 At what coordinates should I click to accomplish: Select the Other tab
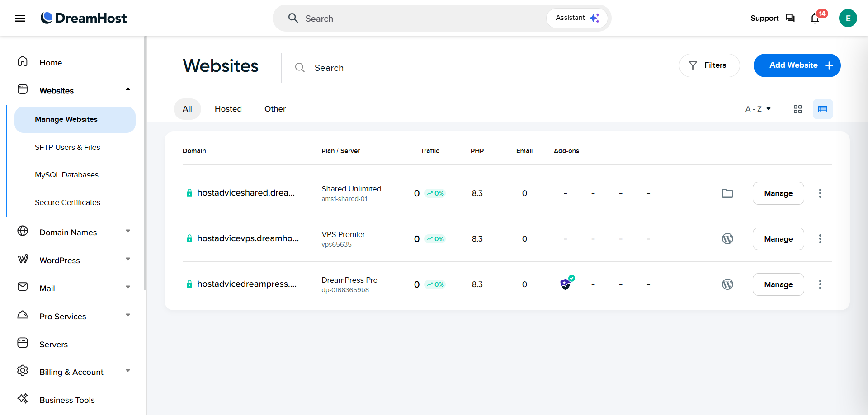[x=275, y=109]
